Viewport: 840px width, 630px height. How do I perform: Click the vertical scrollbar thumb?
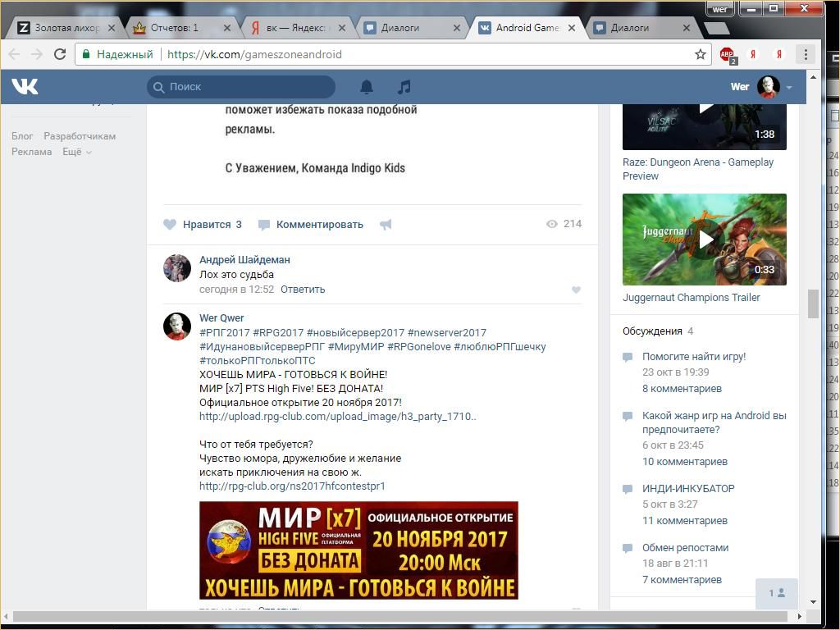coord(813,304)
